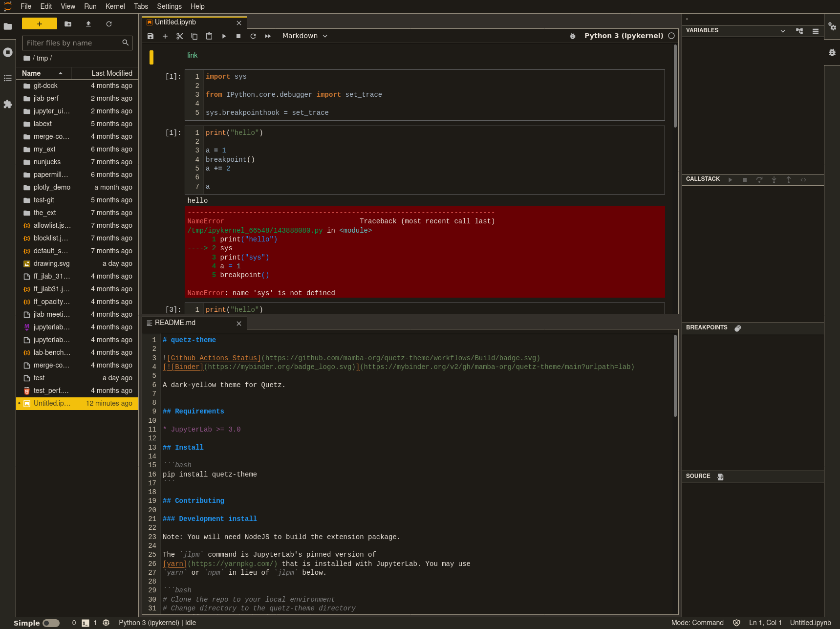
Task: Restart kernel and run all cells
Action: tap(268, 36)
